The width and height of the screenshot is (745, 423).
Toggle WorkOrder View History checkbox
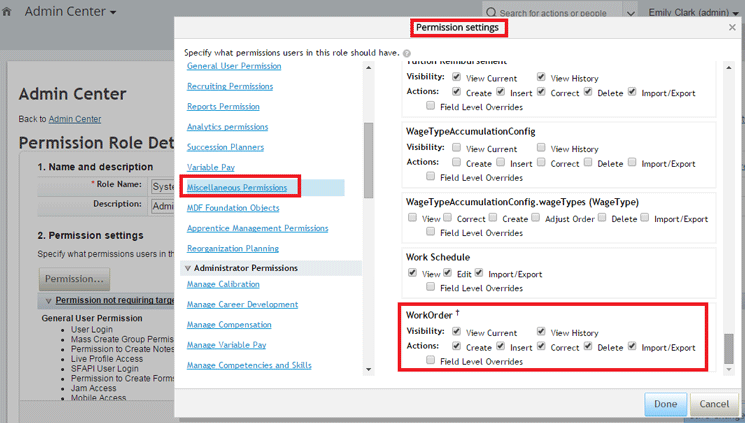[x=541, y=331]
